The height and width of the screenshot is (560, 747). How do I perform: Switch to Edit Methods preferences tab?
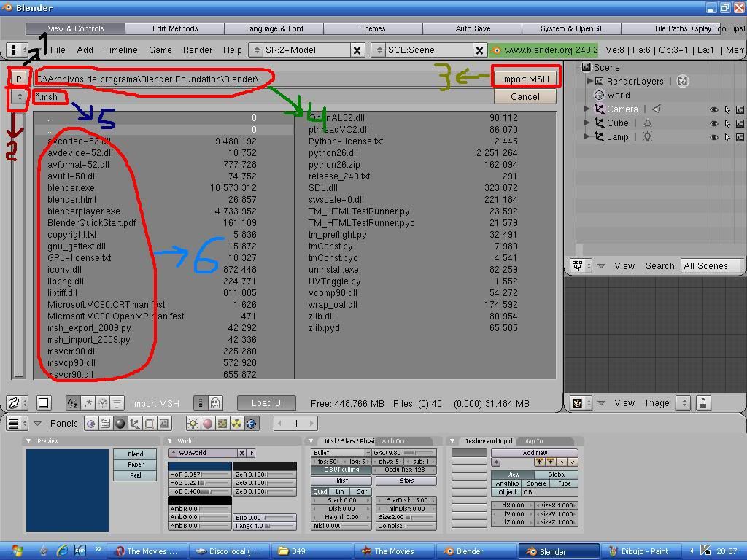tap(175, 28)
